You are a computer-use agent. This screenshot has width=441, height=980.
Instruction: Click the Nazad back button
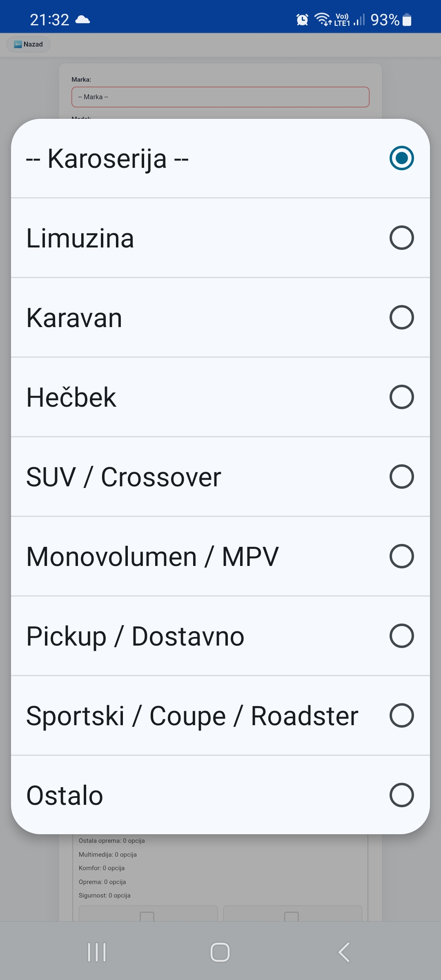coord(29,45)
